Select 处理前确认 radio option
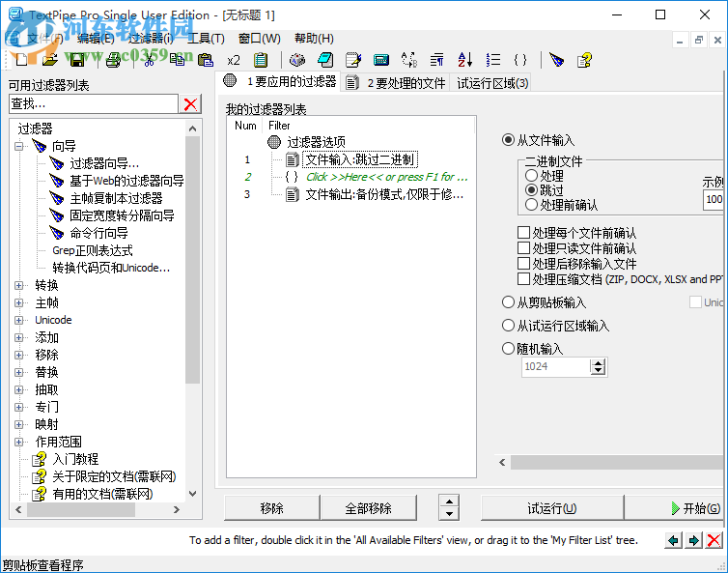This screenshot has height=573, width=728. pyautogui.click(x=531, y=205)
